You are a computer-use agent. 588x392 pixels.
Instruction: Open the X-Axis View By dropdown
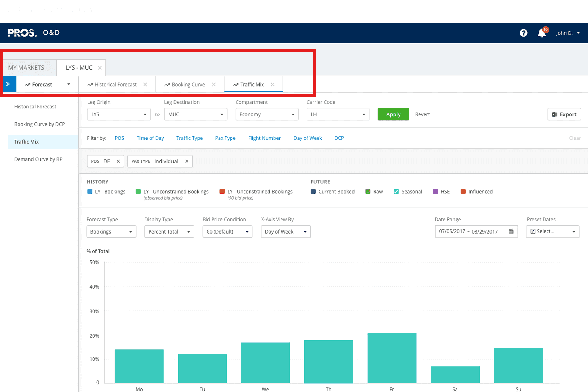click(x=285, y=232)
